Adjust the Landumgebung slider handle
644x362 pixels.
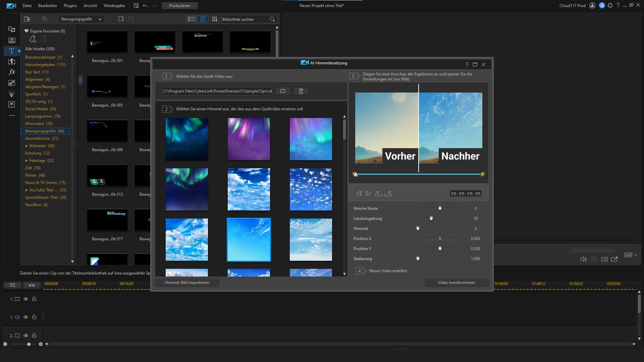tap(431, 219)
